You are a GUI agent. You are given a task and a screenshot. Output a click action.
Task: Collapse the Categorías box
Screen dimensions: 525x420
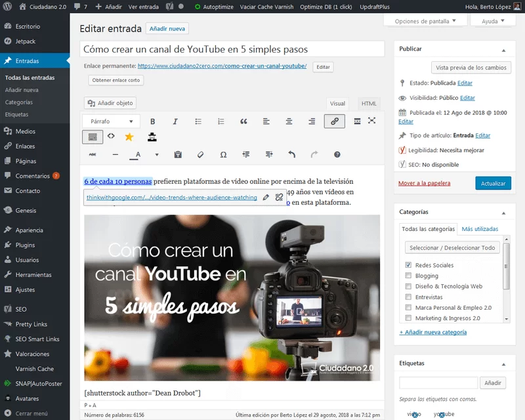(x=503, y=213)
